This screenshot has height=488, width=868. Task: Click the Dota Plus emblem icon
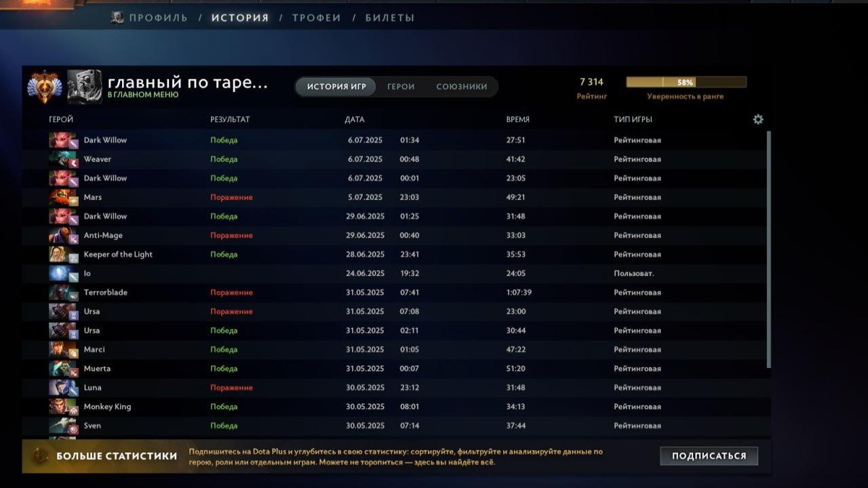pos(39,456)
